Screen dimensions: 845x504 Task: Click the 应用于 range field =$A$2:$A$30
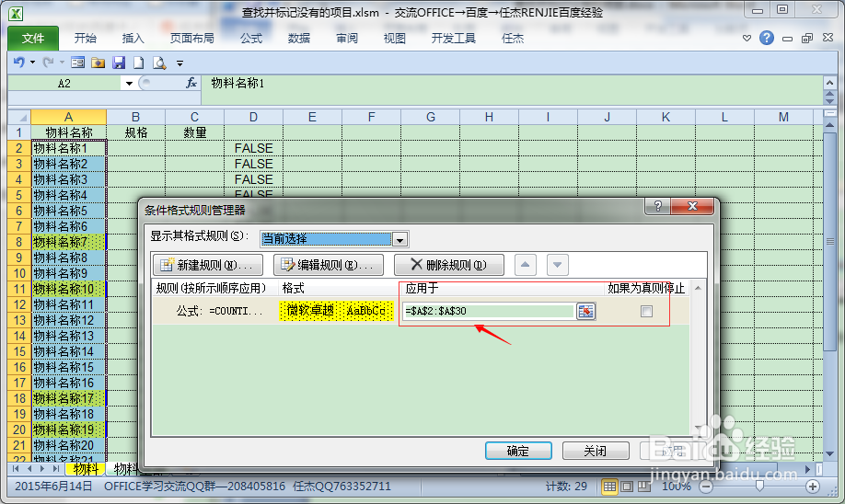[x=489, y=311]
